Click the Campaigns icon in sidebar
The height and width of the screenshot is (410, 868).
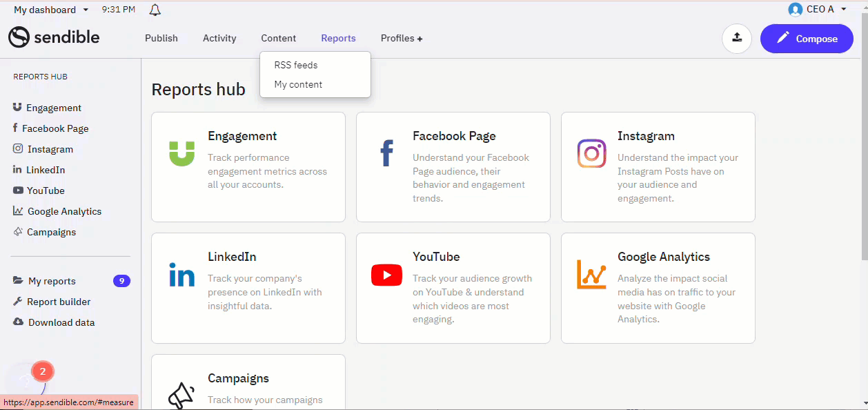(x=18, y=232)
